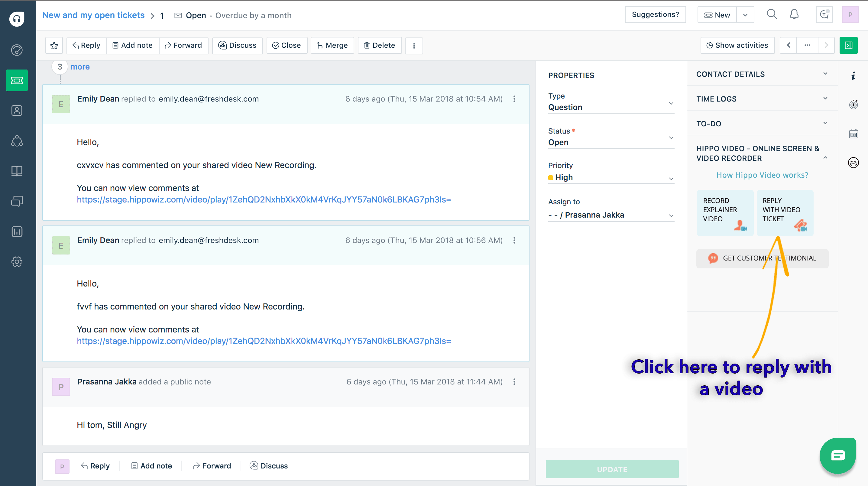
Task: Open the notifications bell
Action: tap(794, 15)
